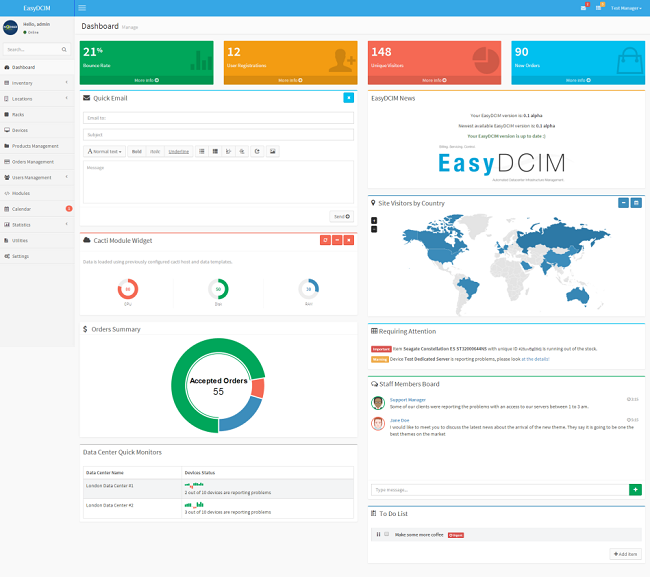Check the 'Make some more coffee' checkbox
The image size is (650, 577).
pos(386,534)
